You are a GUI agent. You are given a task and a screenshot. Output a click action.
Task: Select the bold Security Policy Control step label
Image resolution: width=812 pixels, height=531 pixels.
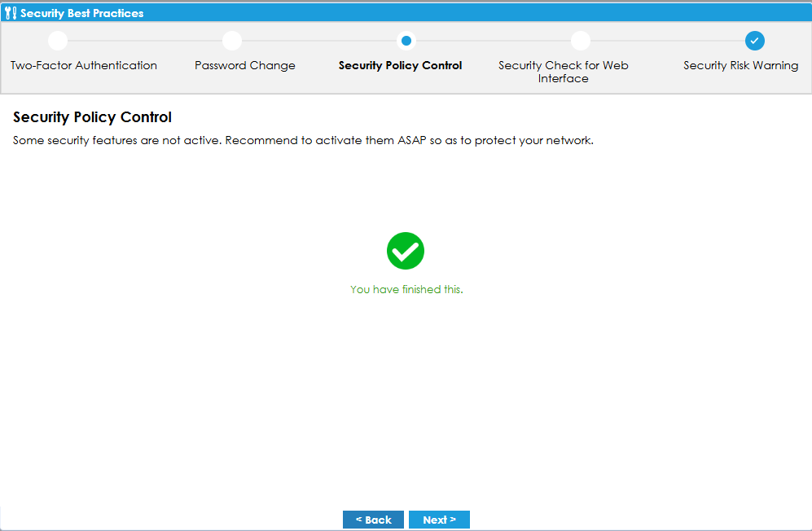pyautogui.click(x=400, y=65)
